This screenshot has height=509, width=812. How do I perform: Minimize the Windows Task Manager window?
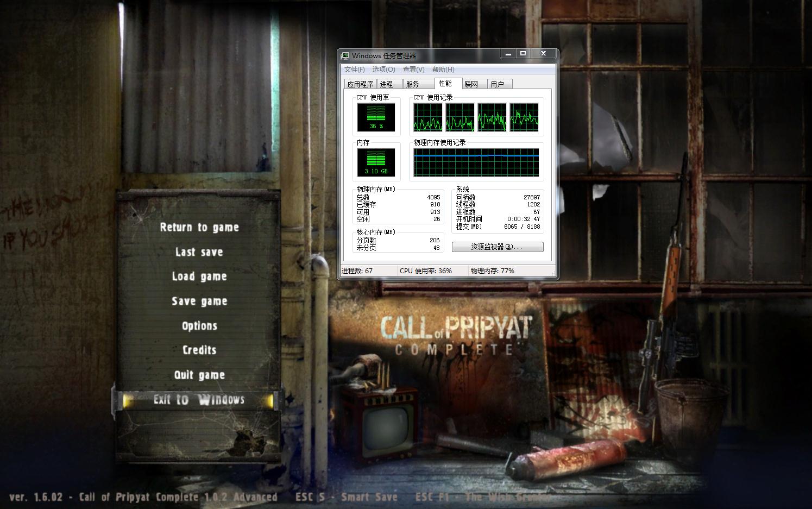click(x=508, y=54)
